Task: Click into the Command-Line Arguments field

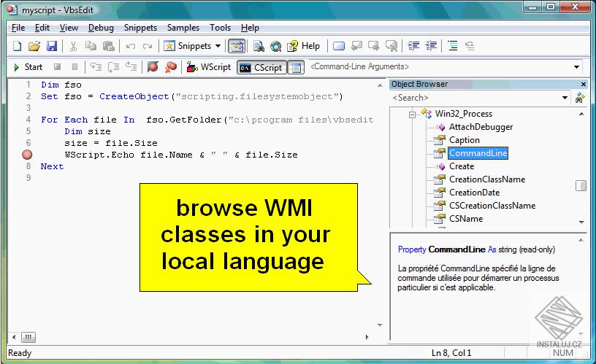Action: pos(440,67)
